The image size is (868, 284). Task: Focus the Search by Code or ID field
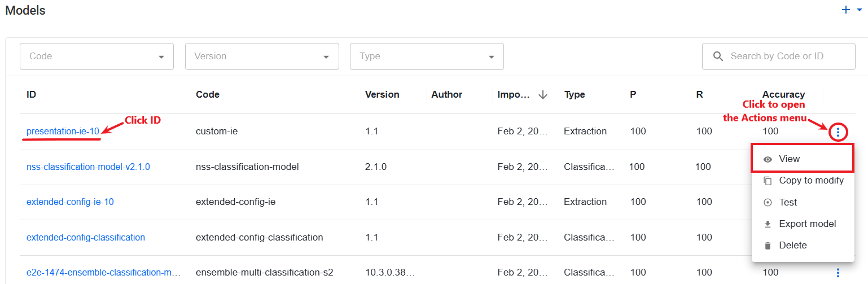(779, 56)
